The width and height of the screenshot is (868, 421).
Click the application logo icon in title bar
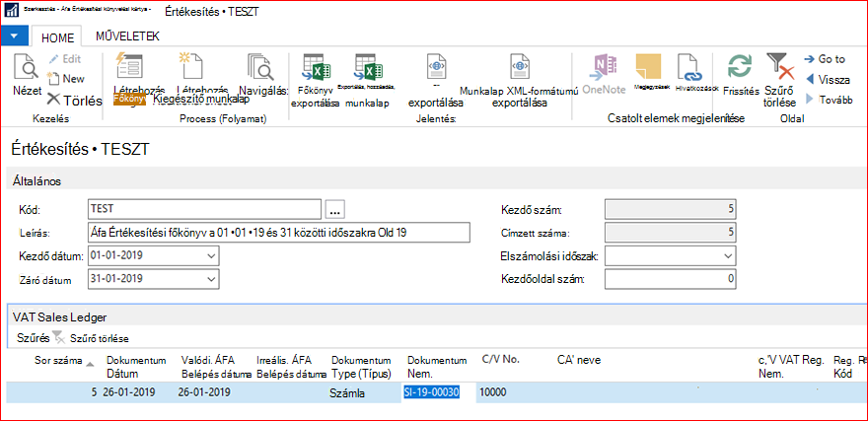(12, 12)
